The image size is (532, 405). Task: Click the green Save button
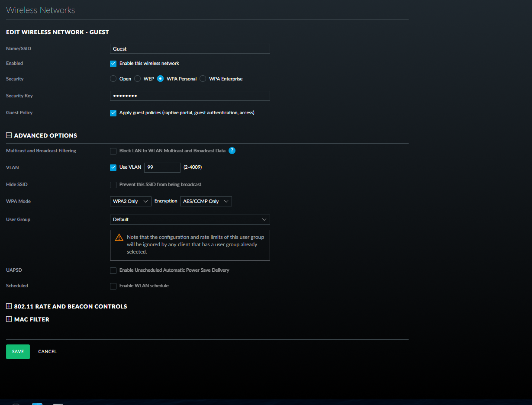[x=18, y=352]
